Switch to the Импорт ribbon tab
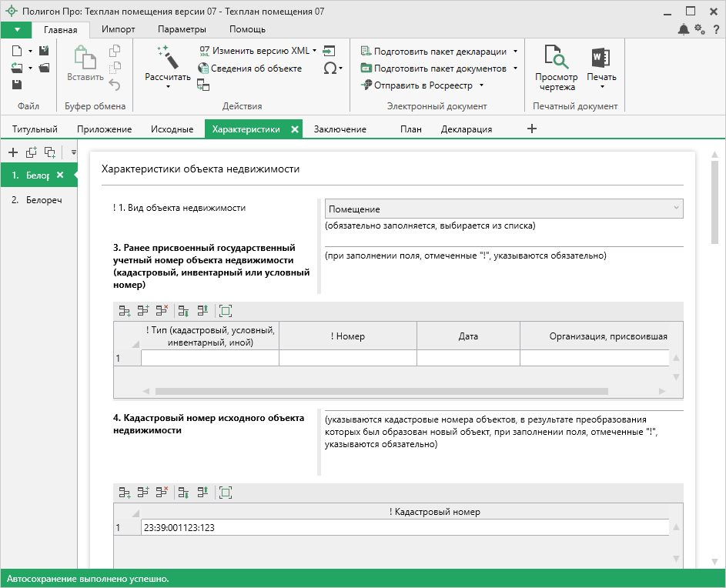 118,29
